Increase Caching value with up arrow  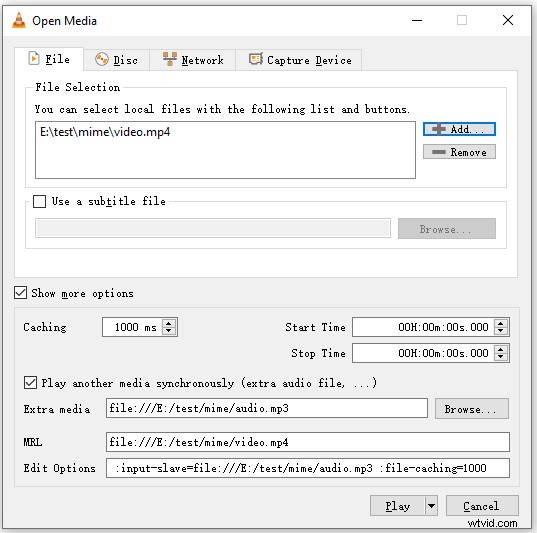pos(168,323)
